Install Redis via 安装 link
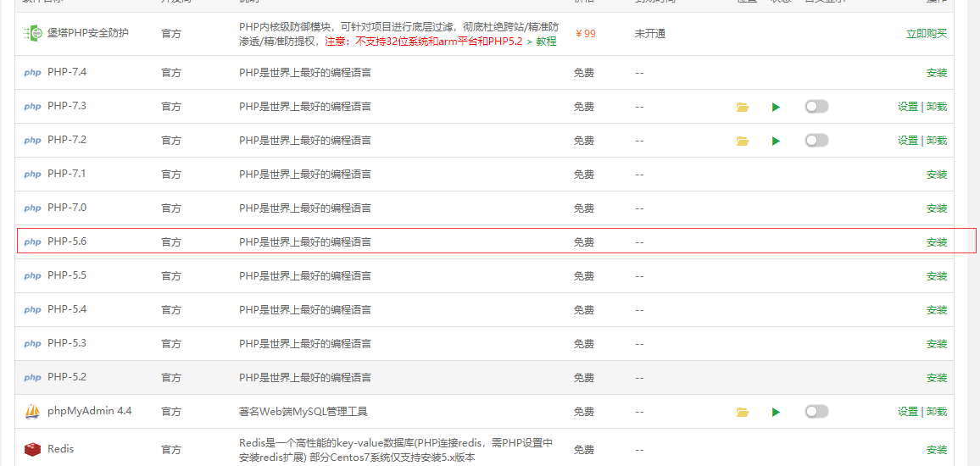Screen dimensions: 980x466 937,450
